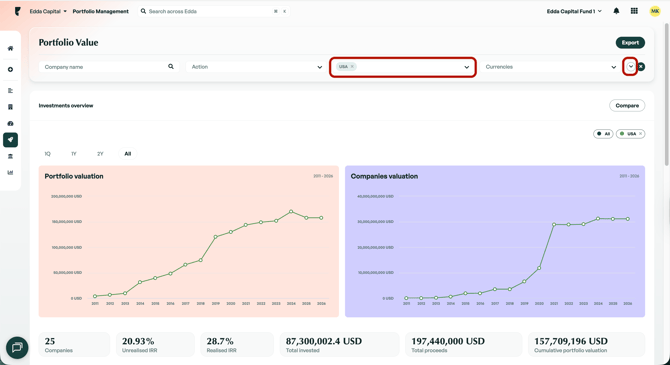
Task: Open the dashboard gauge sidebar icon
Action: [x=10, y=123]
